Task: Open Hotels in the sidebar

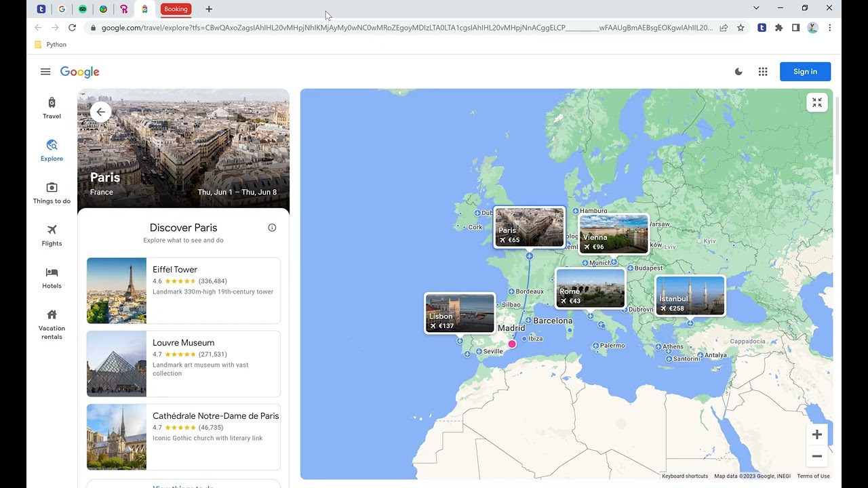Action: (x=52, y=278)
